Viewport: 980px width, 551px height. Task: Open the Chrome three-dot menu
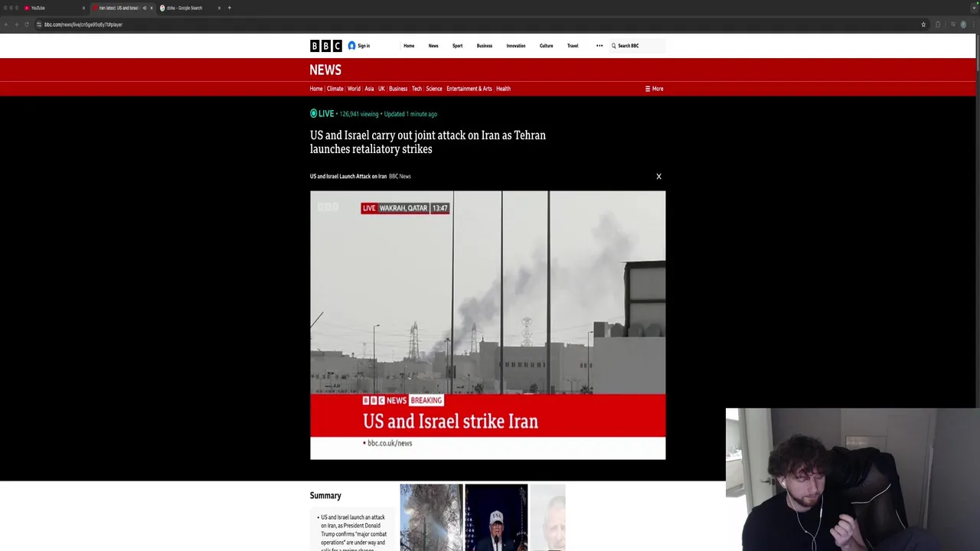(973, 24)
